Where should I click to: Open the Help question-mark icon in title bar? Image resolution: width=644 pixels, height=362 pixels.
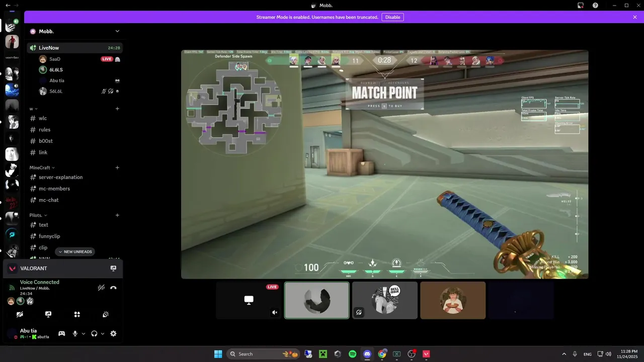coord(595,6)
